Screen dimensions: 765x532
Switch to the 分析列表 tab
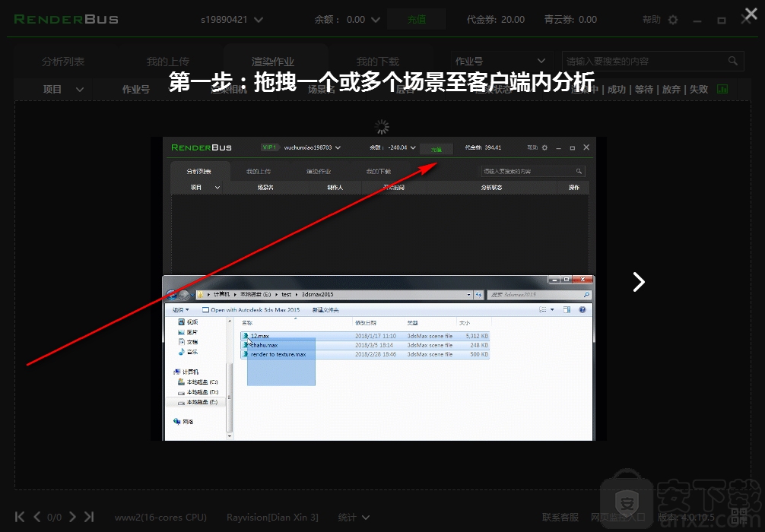coord(63,62)
